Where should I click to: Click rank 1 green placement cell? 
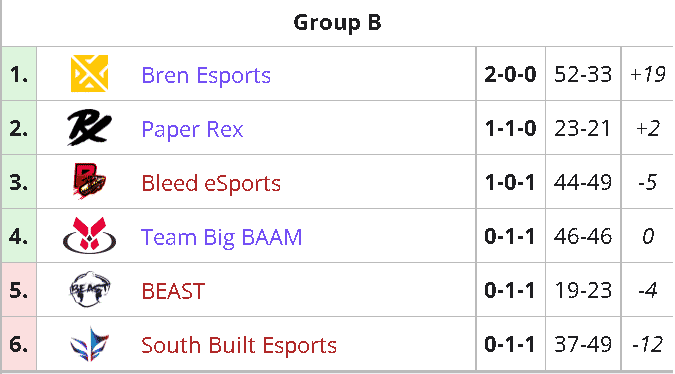pyautogui.click(x=19, y=74)
